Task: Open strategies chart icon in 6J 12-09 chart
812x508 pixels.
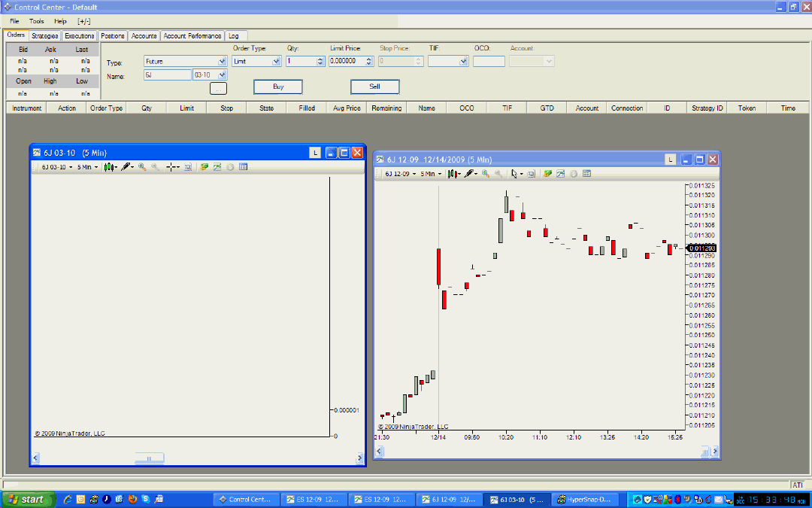Action: tap(560, 174)
